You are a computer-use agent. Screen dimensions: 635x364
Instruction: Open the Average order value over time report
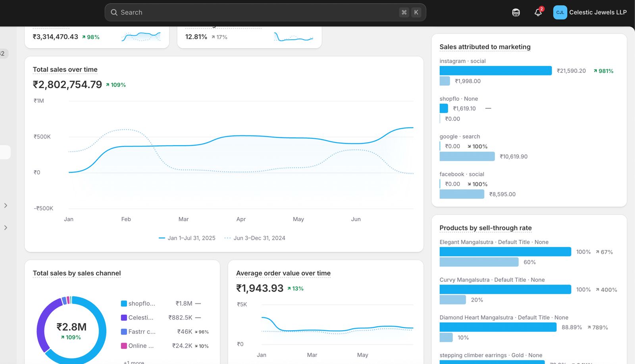283,273
